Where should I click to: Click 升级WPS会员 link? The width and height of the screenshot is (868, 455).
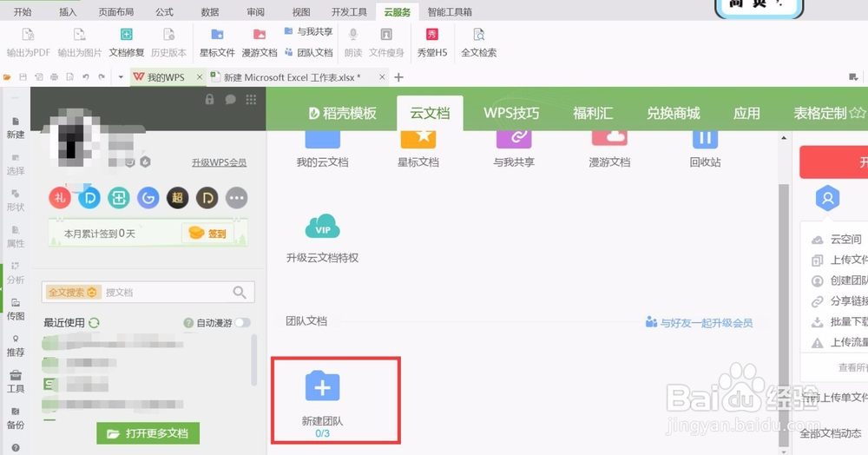220,162
